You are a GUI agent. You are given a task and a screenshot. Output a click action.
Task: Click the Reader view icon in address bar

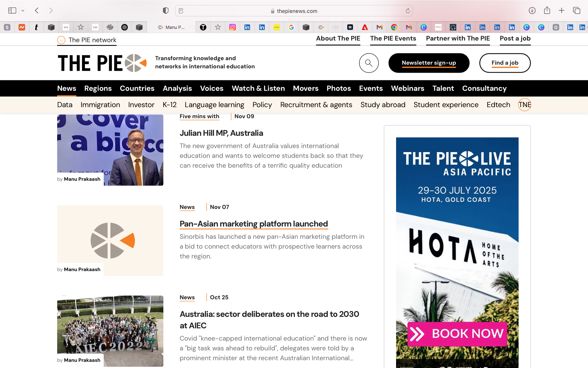[181, 11]
